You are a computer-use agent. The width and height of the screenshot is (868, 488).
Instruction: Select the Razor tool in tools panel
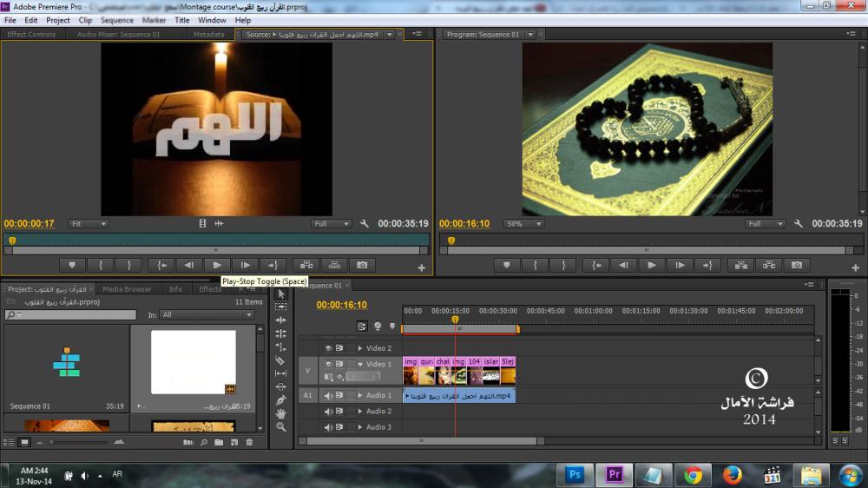pos(280,359)
